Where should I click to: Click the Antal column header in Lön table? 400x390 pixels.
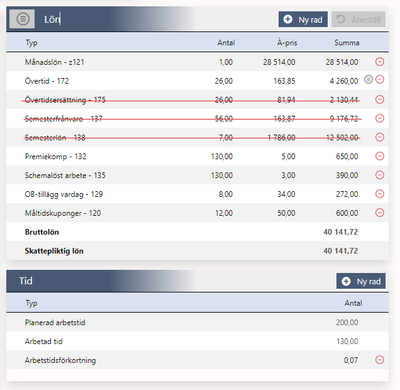[x=226, y=43]
